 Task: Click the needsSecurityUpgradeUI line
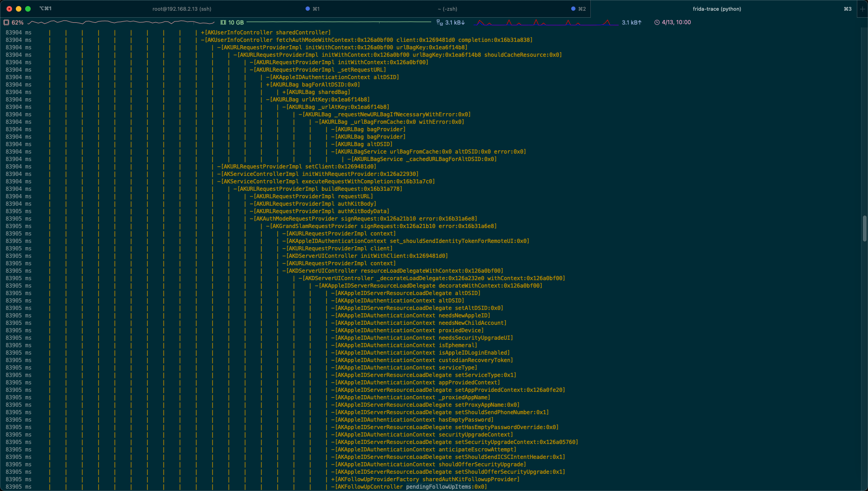pos(422,338)
